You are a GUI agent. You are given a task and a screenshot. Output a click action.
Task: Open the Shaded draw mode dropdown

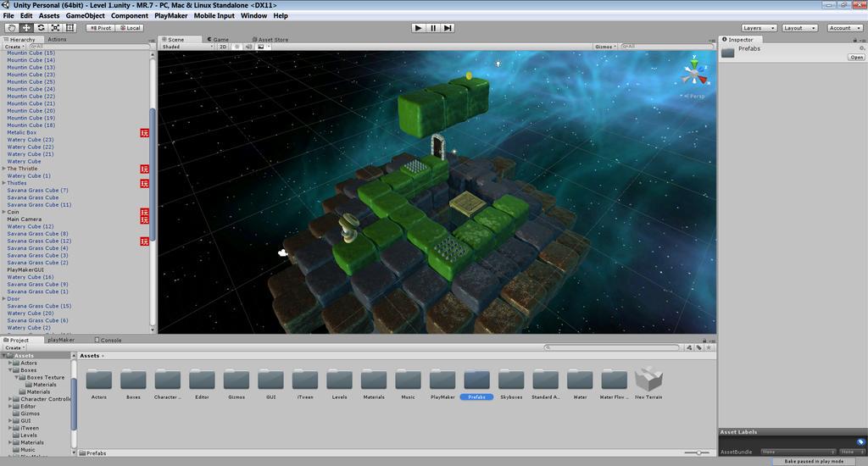187,47
